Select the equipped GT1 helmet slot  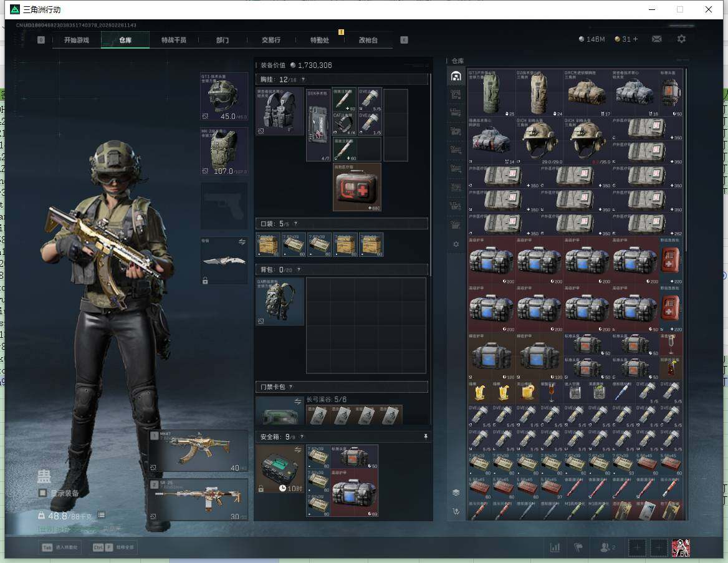(224, 97)
